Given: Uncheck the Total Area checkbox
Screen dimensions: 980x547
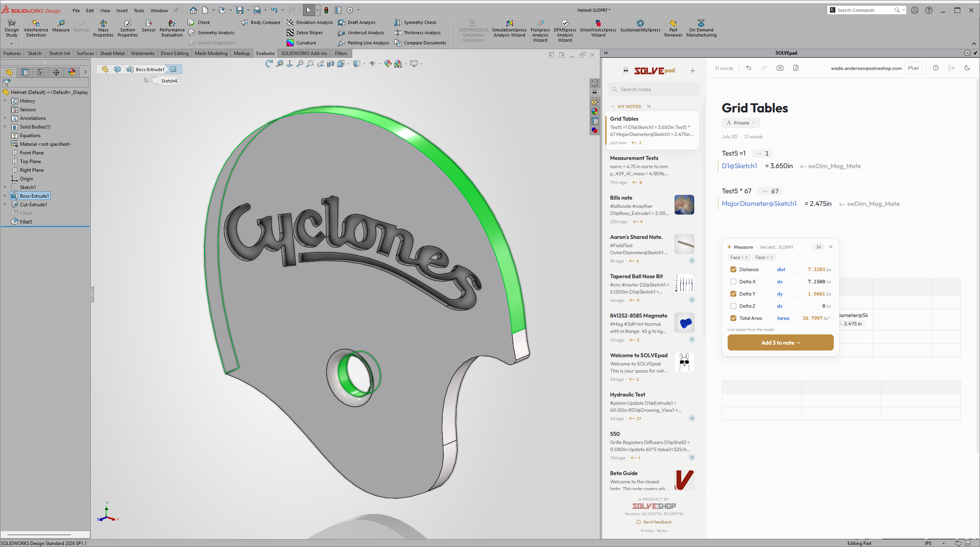Looking at the screenshot, I should (733, 318).
